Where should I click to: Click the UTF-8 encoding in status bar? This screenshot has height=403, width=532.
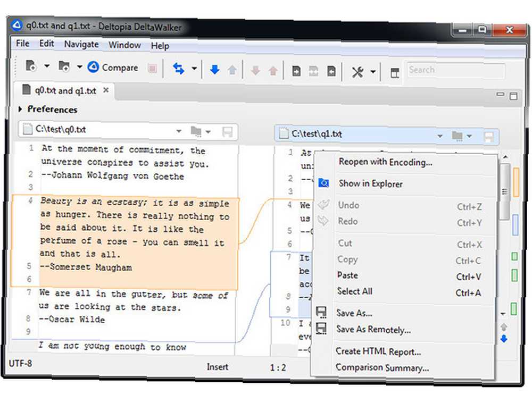(x=20, y=364)
